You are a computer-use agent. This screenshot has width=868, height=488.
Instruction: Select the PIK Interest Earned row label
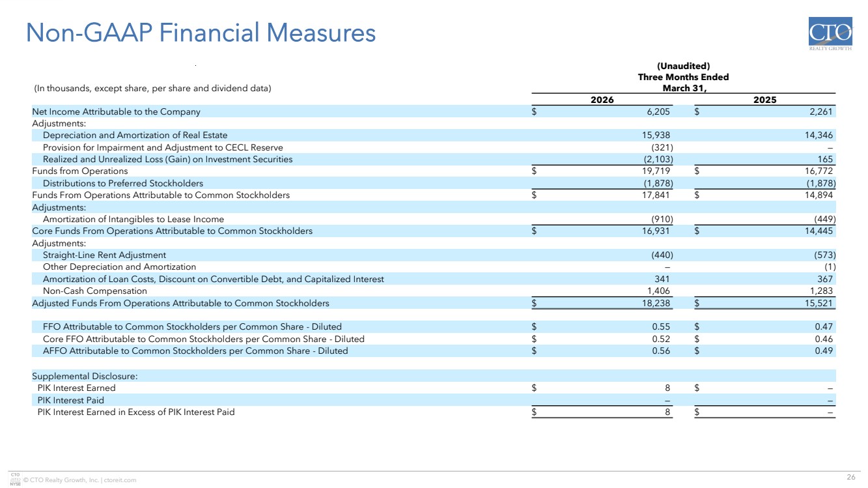(x=76, y=388)
